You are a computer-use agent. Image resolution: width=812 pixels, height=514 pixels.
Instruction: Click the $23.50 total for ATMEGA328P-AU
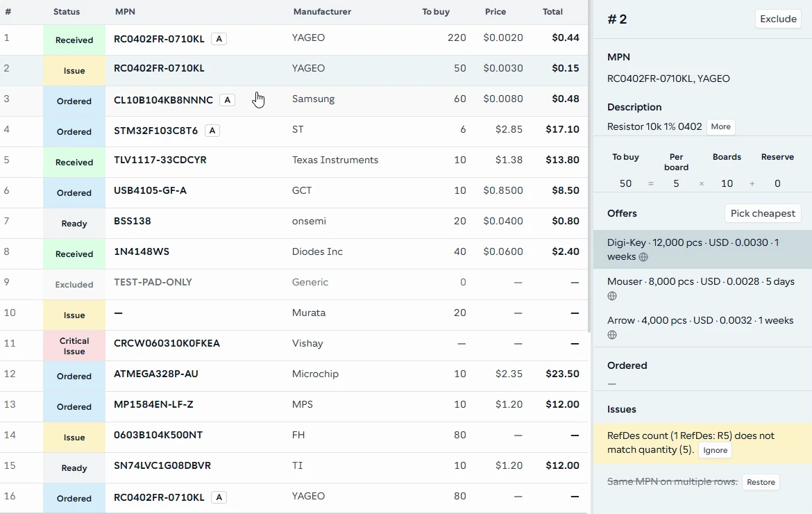pos(562,374)
